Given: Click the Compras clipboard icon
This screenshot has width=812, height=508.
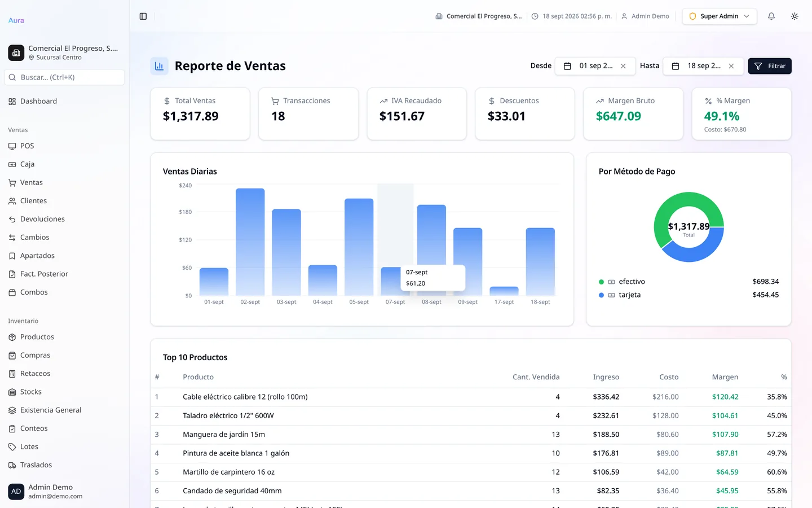Looking at the screenshot, I should point(12,356).
